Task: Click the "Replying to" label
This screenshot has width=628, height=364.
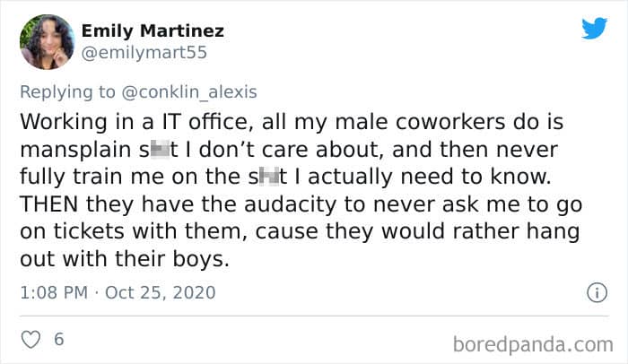Action: [x=66, y=92]
